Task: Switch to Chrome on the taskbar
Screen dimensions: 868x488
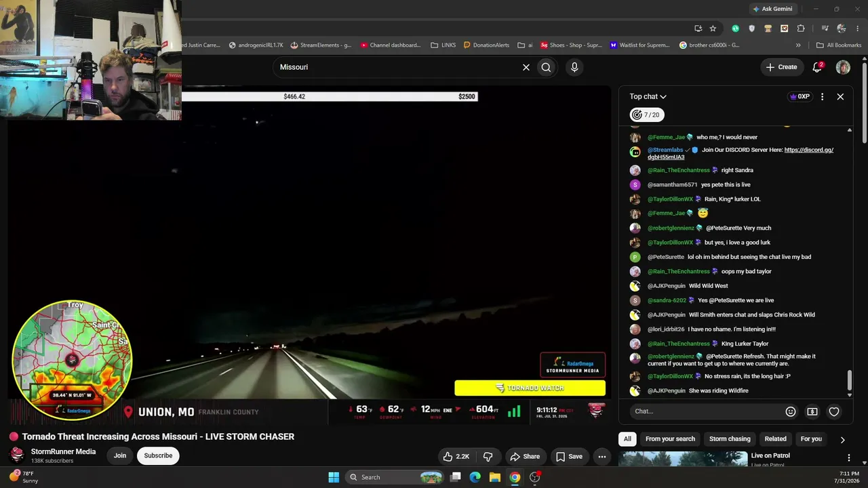Action: tap(515, 477)
